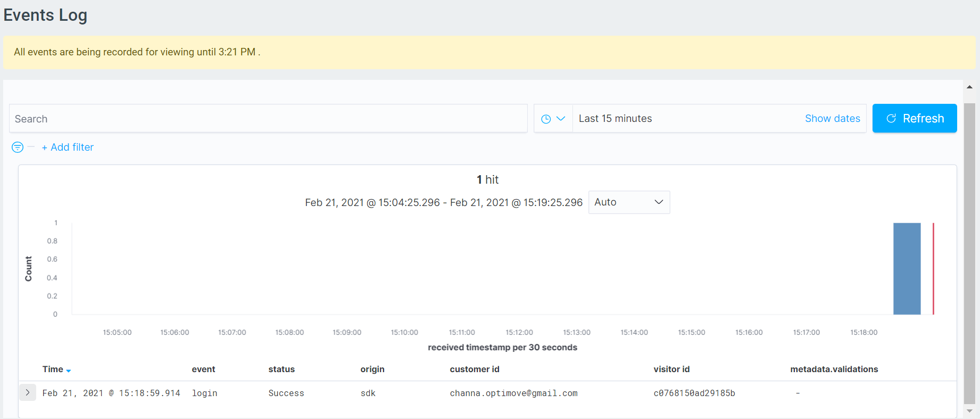This screenshot has width=980, height=419.
Task: Click the 1 hit count label
Action: 487,180
